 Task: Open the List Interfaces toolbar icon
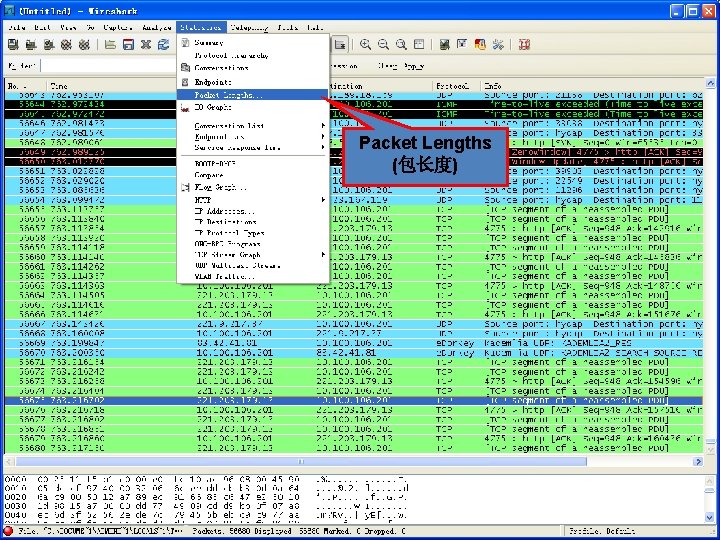pos(13,45)
